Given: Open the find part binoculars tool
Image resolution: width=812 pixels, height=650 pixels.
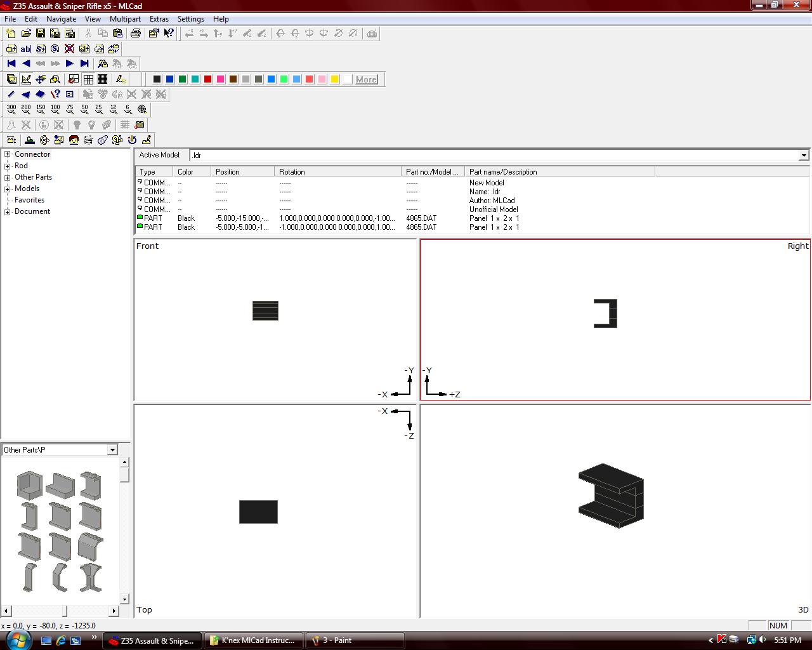Looking at the screenshot, I should pos(103,63).
